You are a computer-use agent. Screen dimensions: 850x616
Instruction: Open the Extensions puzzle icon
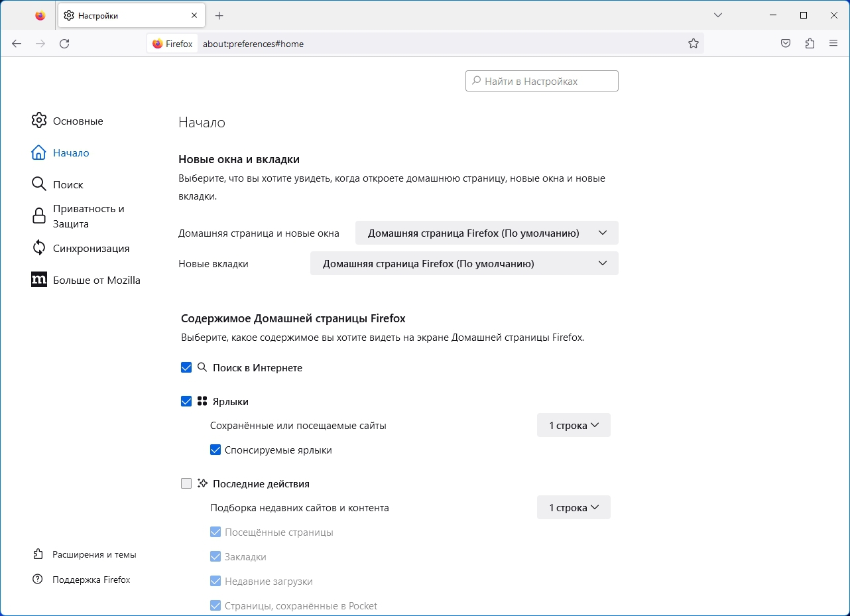click(x=810, y=44)
